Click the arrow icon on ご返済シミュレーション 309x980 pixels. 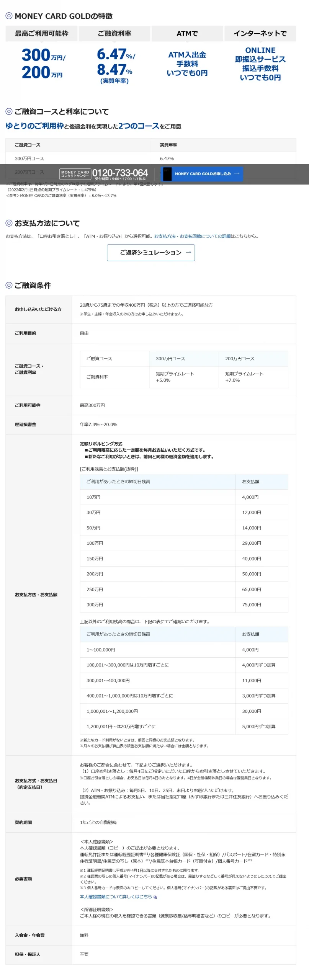pos(188,253)
